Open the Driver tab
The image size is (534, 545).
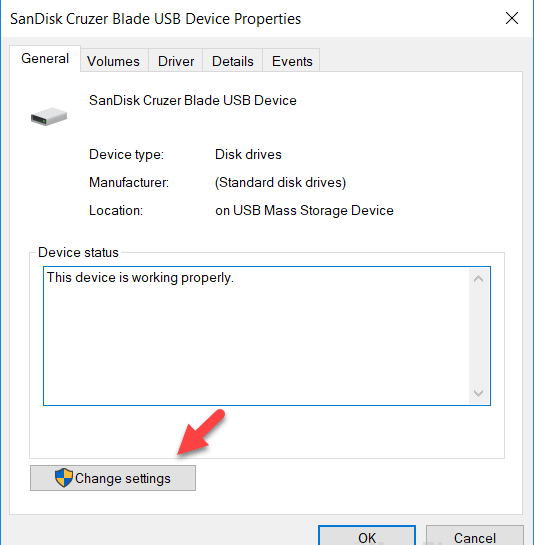click(176, 61)
